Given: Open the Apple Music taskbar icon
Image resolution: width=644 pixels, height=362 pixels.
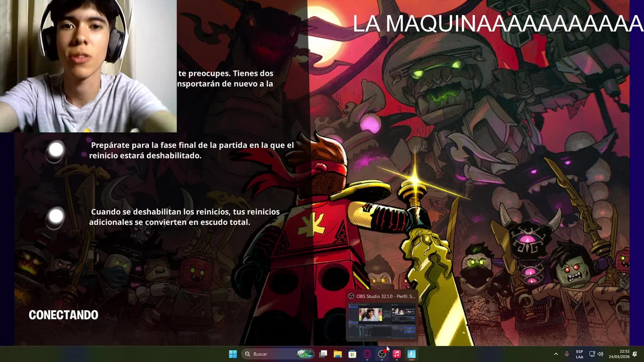Looking at the screenshot, I should click(396, 354).
